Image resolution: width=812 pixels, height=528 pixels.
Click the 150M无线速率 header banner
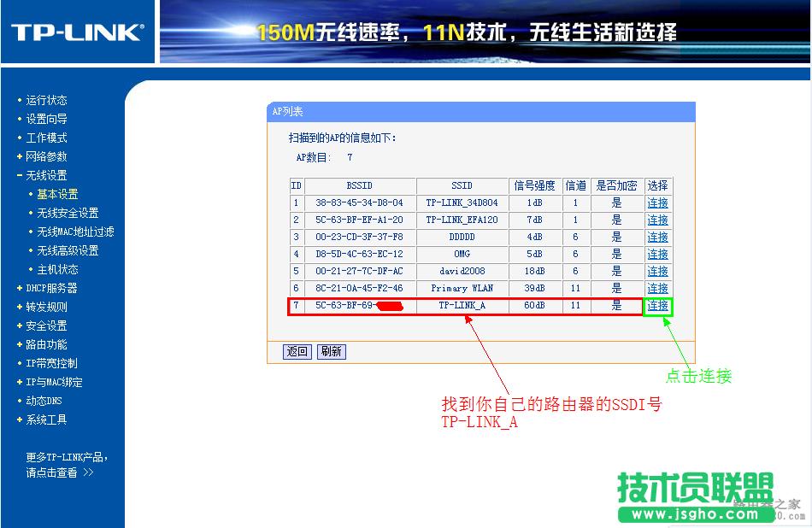coord(467,33)
